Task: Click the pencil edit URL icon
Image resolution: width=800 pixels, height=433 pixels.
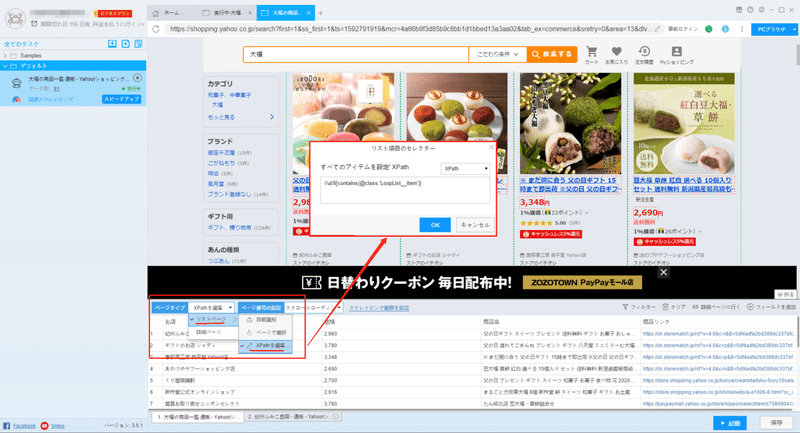Action: tap(658, 29)
